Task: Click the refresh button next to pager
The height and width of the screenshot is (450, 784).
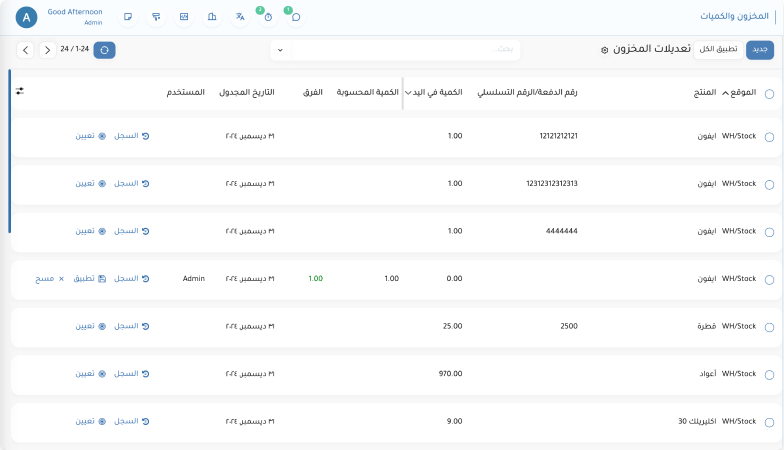Action: point(104,49)
